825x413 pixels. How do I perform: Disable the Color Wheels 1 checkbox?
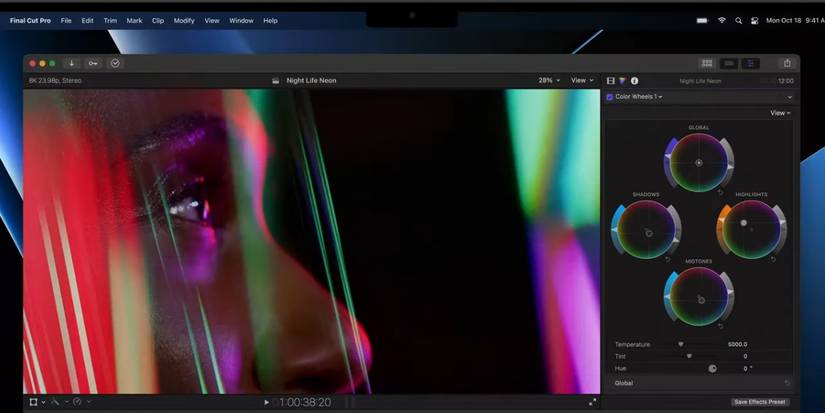[610, 97]
